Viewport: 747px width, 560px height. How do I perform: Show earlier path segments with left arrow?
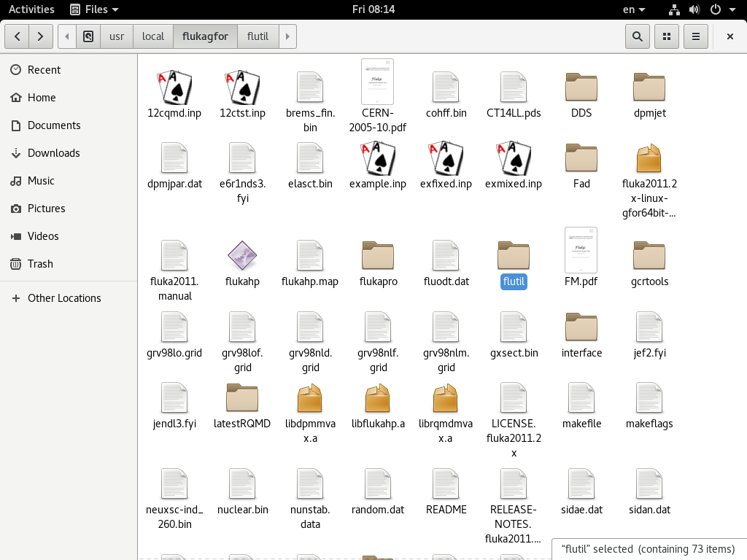point(67,36)
